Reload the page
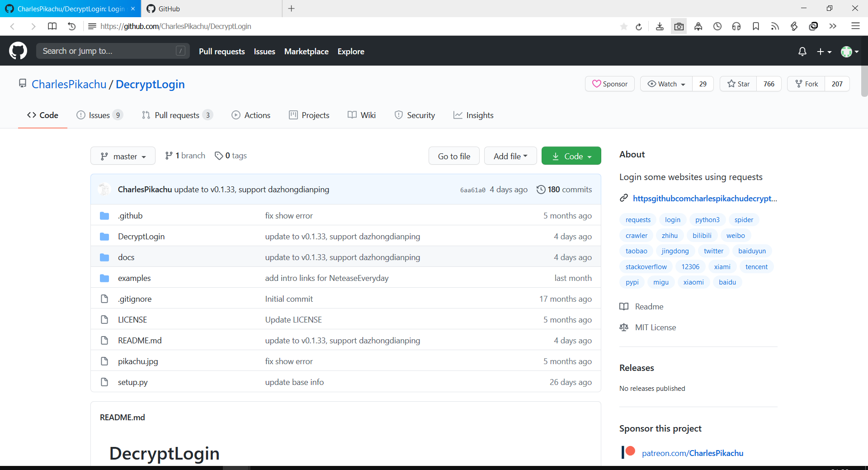868x470 pixels. point(639,26)
